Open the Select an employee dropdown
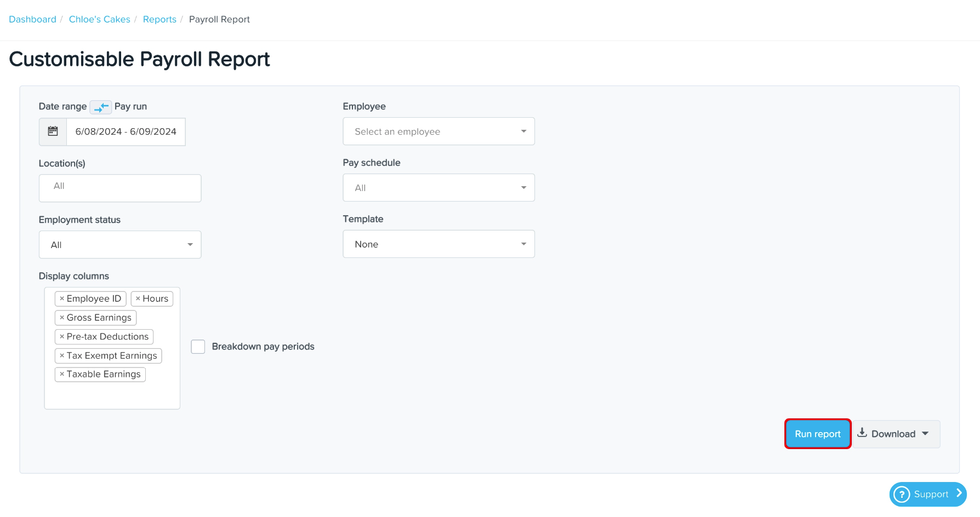This screenshot has height=517, width=980. (x=438, y=131)
